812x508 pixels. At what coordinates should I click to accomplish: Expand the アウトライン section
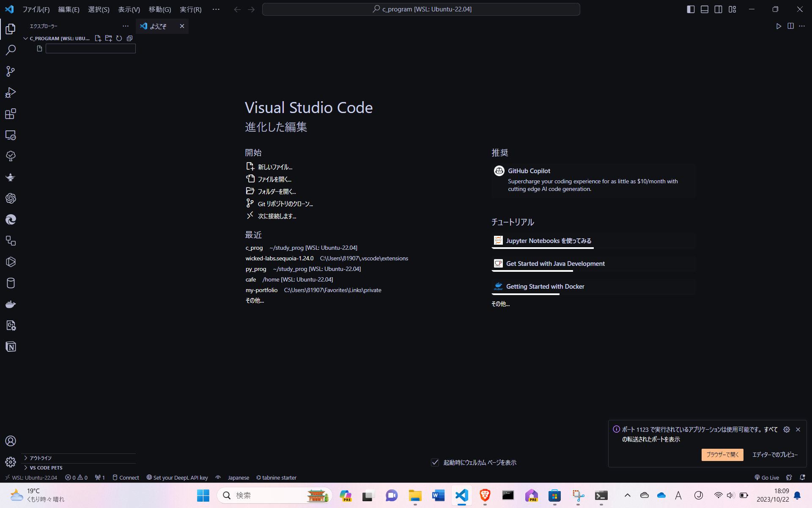41,458
